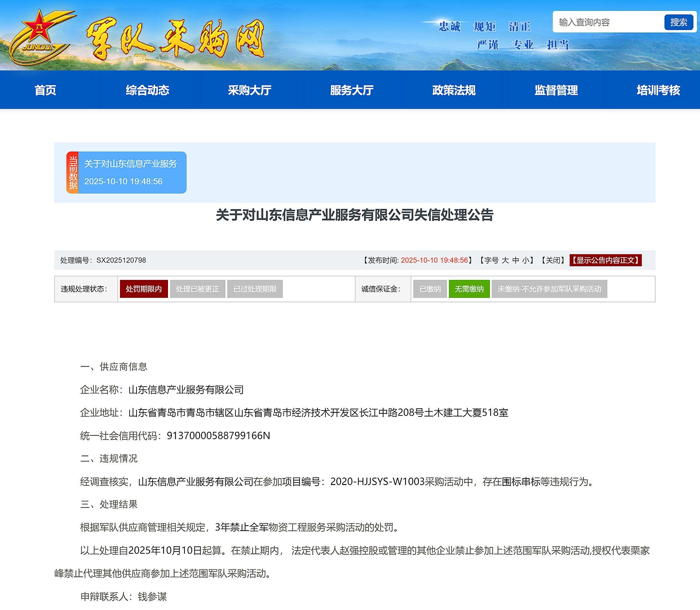700x610 pixels.
Task: Select the 监督管理 menu item
Action: coord(556,90)
